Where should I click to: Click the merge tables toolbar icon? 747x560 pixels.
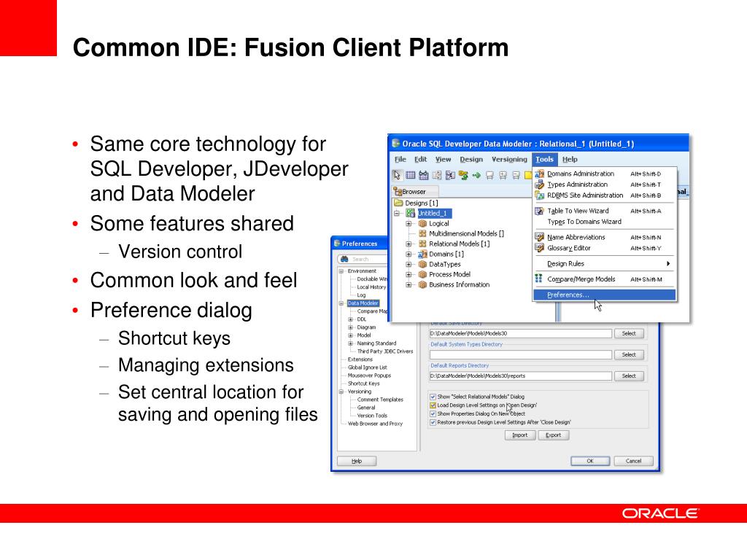450,175
